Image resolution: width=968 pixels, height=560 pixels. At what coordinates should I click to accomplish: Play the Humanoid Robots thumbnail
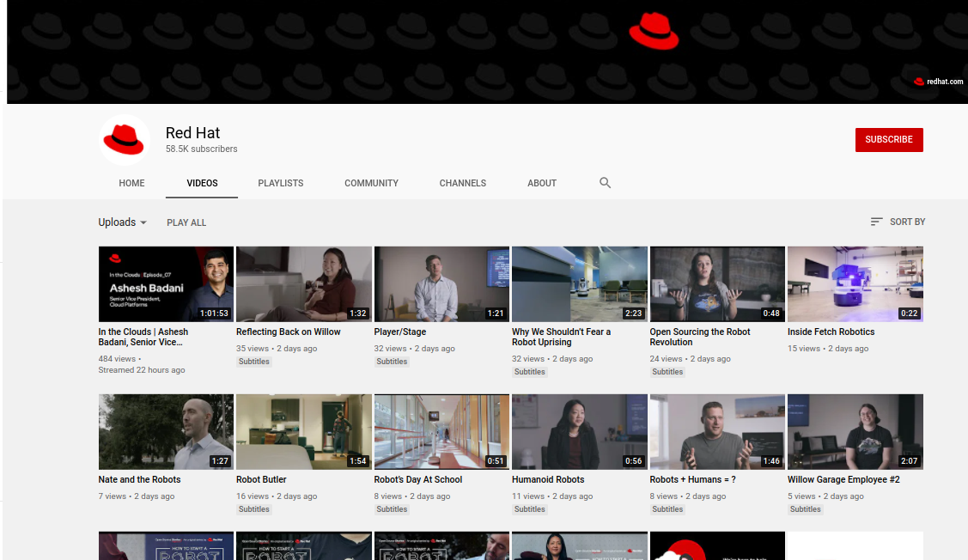point(580,431)
